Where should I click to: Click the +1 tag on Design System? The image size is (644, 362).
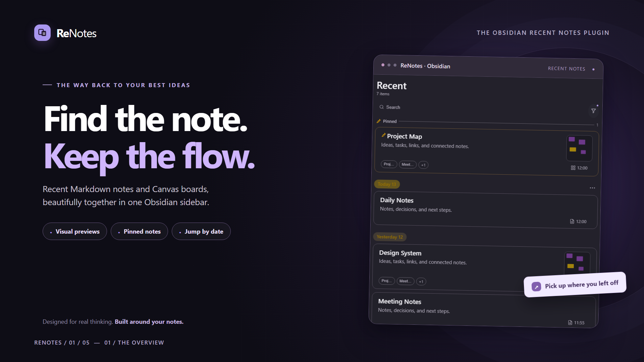(x=421, y=282)
